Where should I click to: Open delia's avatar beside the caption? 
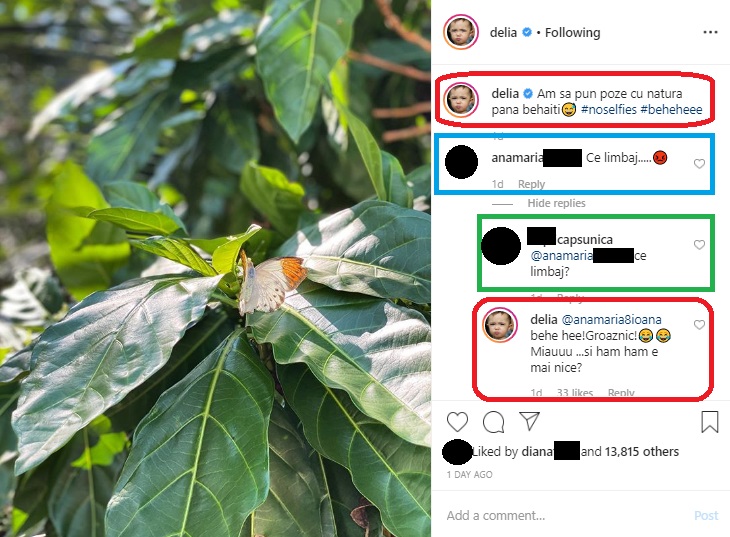[461, 99]
